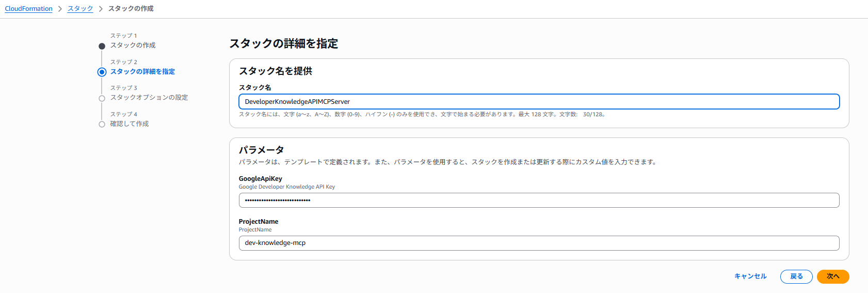Click the empty Step 3 circle indicator

[102, 98]
